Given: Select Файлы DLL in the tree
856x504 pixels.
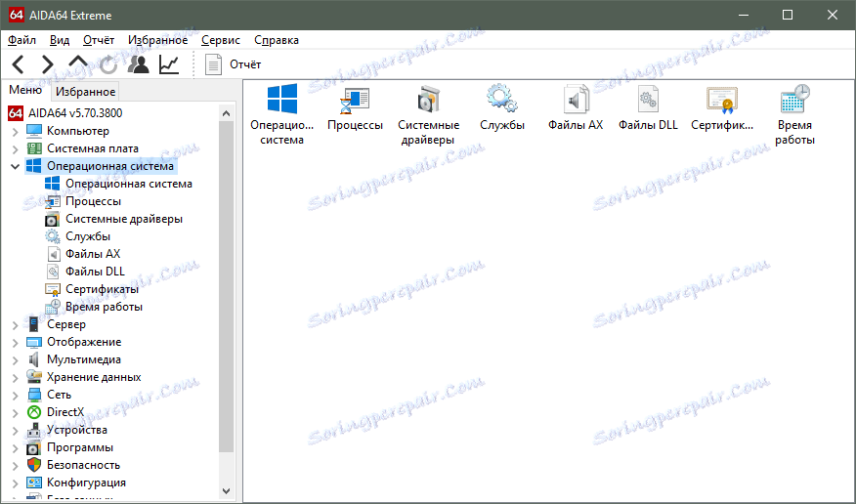Looking at the screenshot, I should (95, 272).
